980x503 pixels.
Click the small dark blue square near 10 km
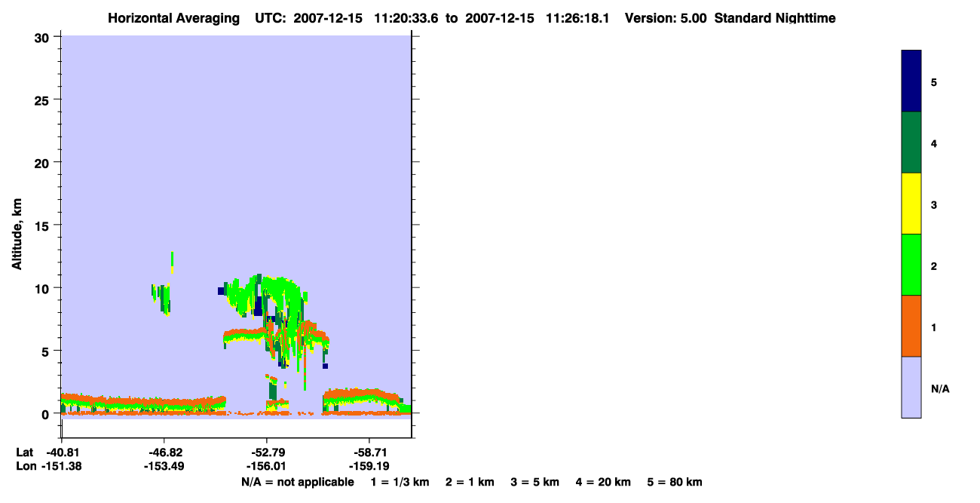click(x=222, y=290)
